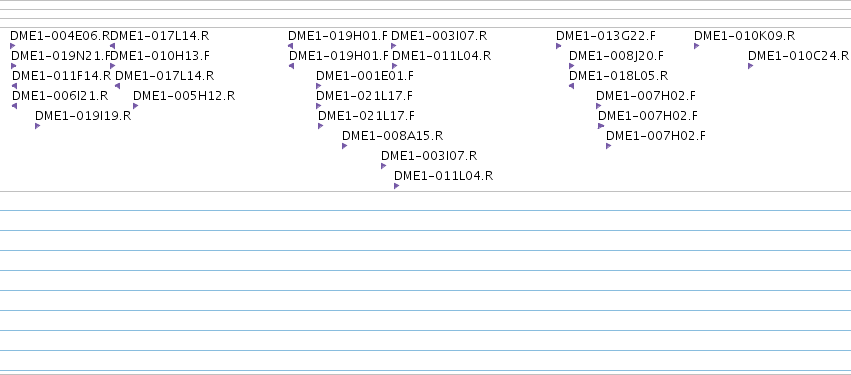Select the DME1-019N21.F read label

61,56
